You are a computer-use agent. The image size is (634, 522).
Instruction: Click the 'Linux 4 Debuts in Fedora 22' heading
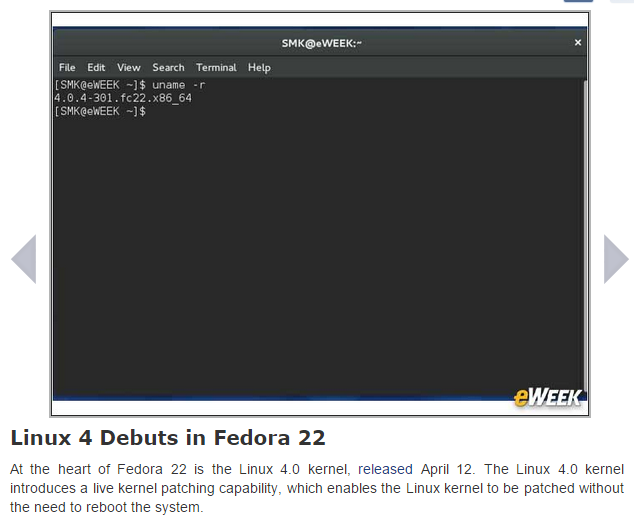pos(168,438)
